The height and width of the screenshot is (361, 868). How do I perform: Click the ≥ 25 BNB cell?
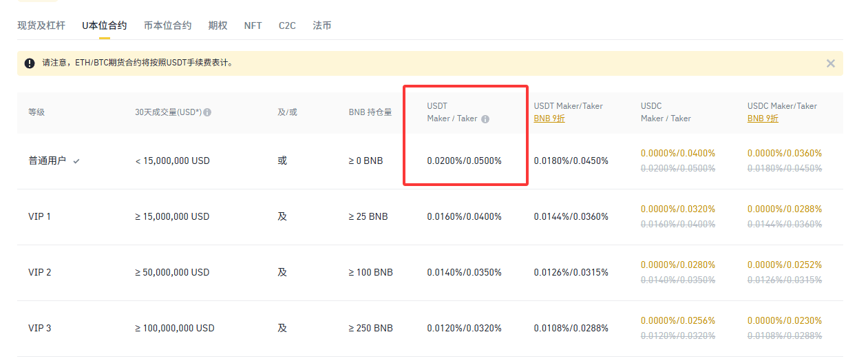pyautogui.click(x=368, y=216)
